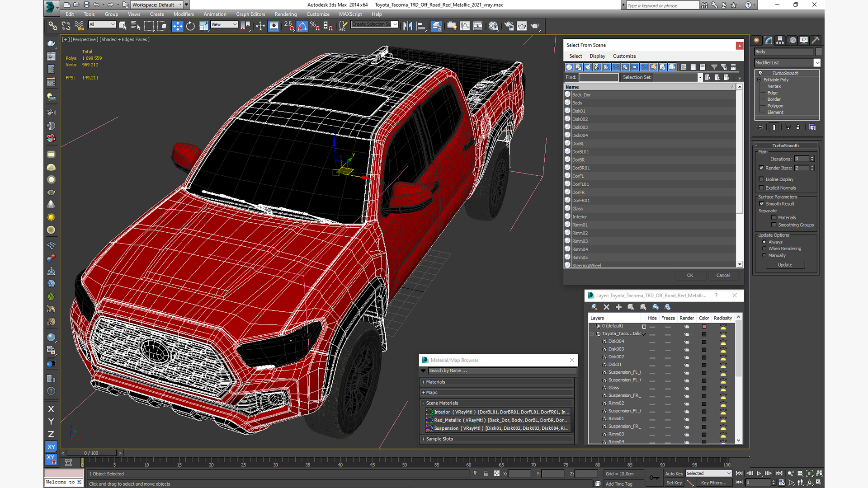Click the Update button in TurboSmooth

[785, 265]
